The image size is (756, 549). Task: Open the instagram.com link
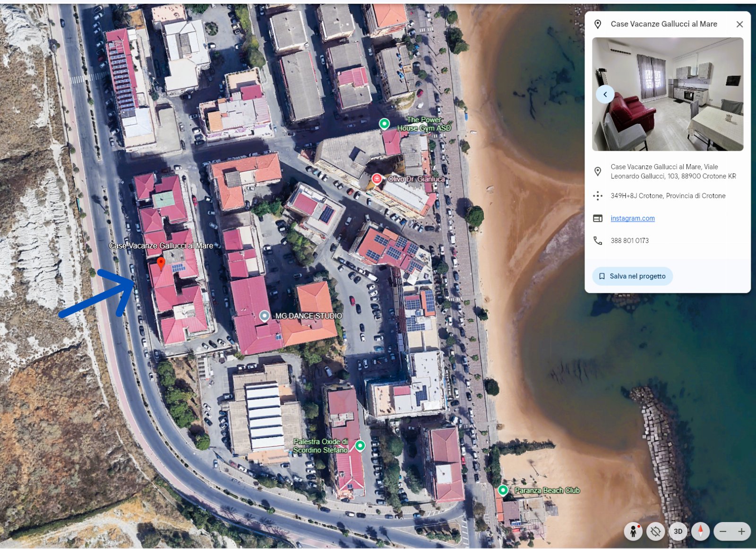click(x=633, y=218)
